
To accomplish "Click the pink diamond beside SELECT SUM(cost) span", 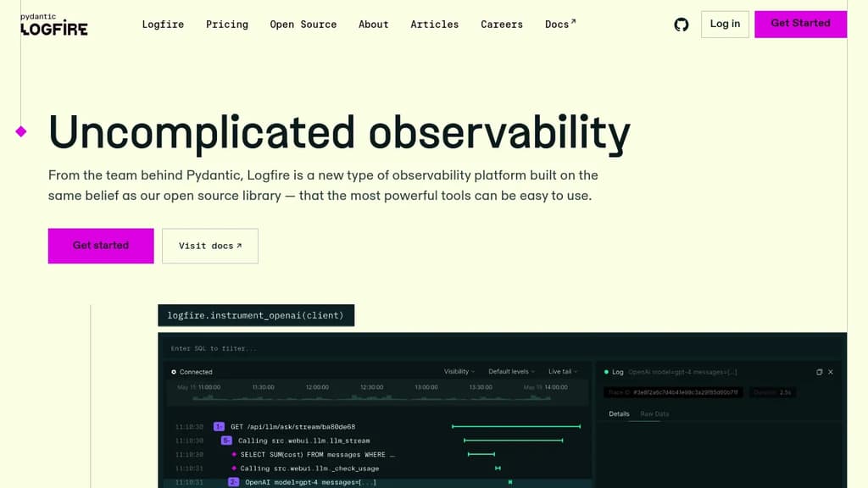I will point(234,454).
